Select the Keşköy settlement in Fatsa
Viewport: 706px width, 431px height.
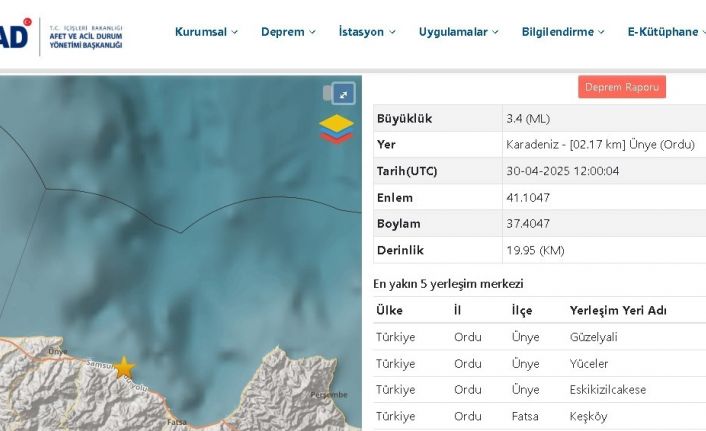click(588, 416)
